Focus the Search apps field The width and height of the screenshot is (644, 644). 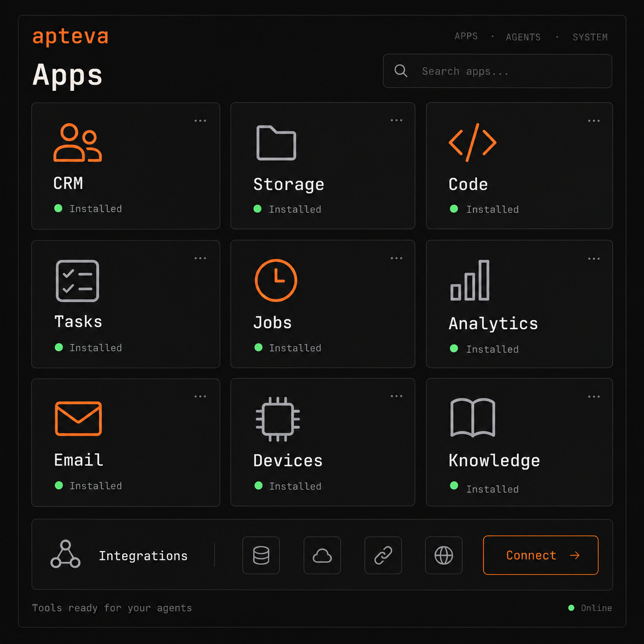(498, 71)
